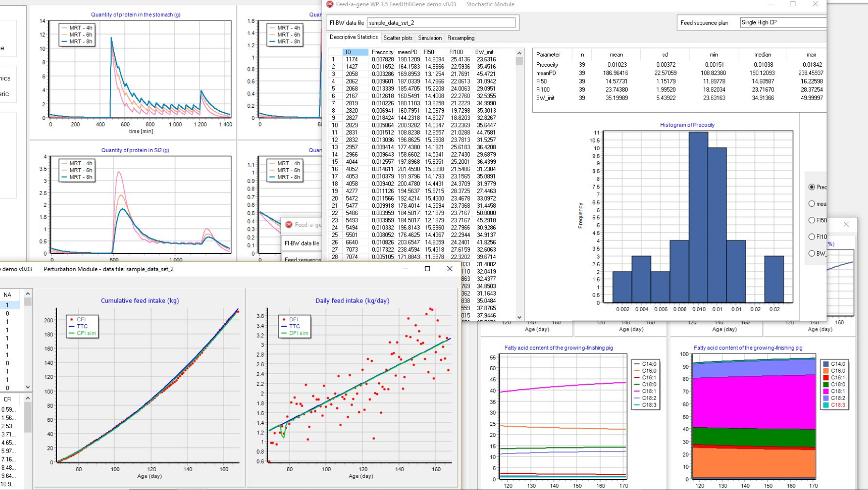
Task: Select the FI100 histogram radio button
Action: pyautogui.click(x=811, y=237)
